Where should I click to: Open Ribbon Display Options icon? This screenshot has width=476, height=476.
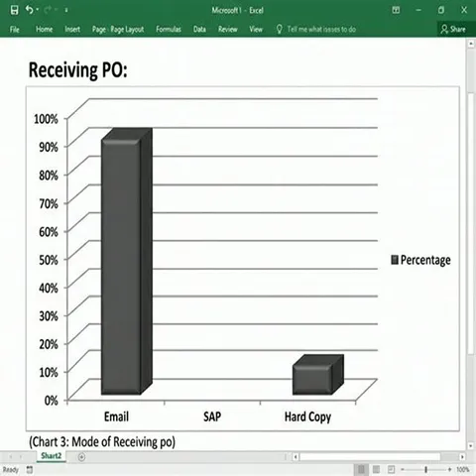tap(396, 10)
